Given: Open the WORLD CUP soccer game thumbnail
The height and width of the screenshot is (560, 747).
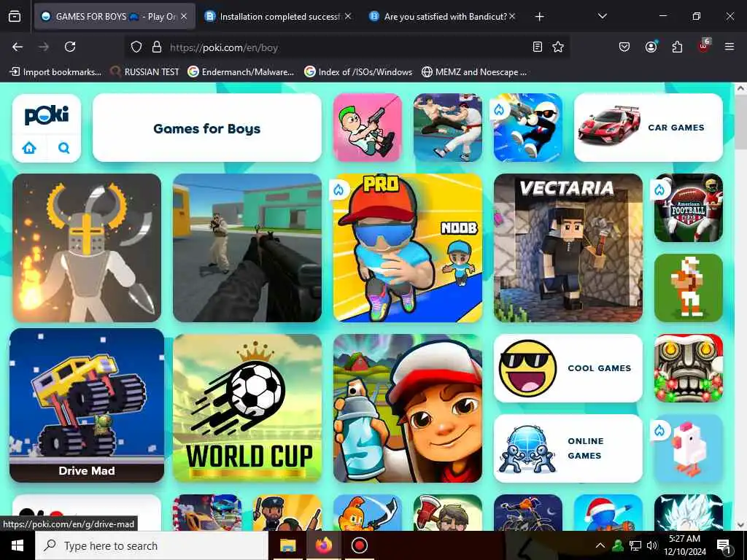Looking at the screenshot, I should point(247,408).
